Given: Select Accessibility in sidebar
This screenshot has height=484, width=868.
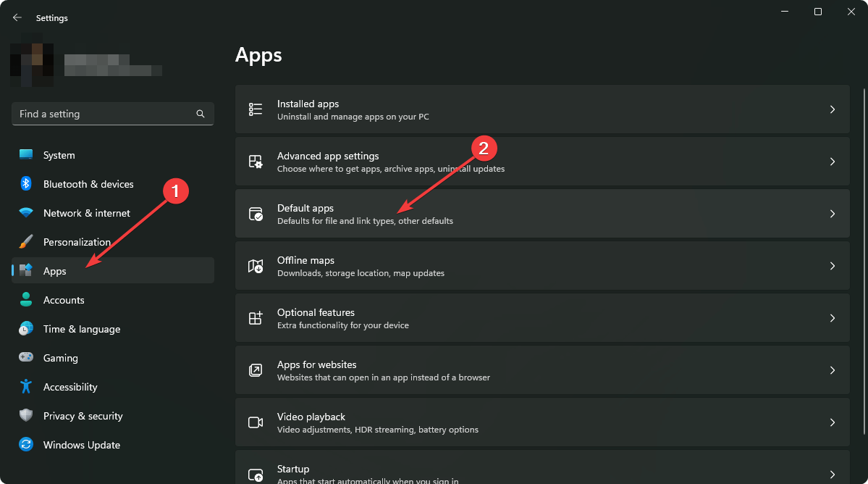Looking at the screenshot, I should [x=113, y=387].
